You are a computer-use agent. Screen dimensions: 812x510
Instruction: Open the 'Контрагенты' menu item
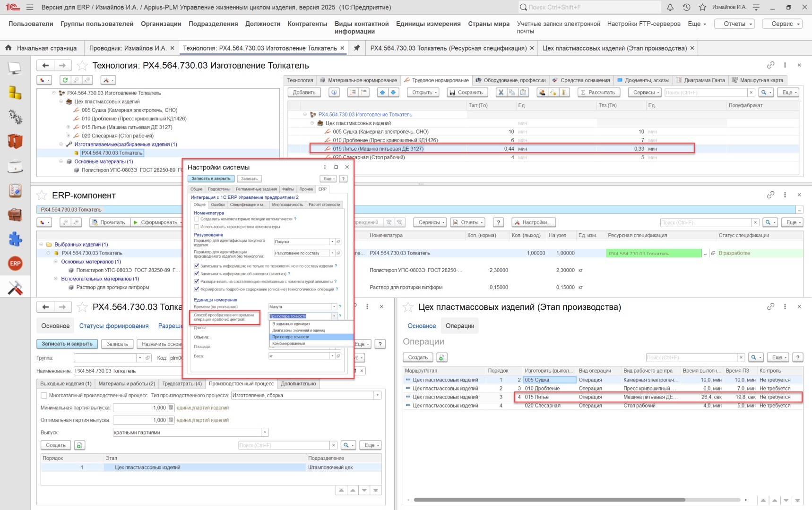point(307,24)
